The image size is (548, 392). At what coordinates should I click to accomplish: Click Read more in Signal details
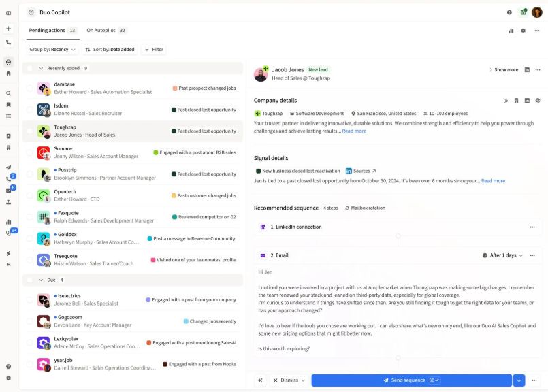[493, 181]
